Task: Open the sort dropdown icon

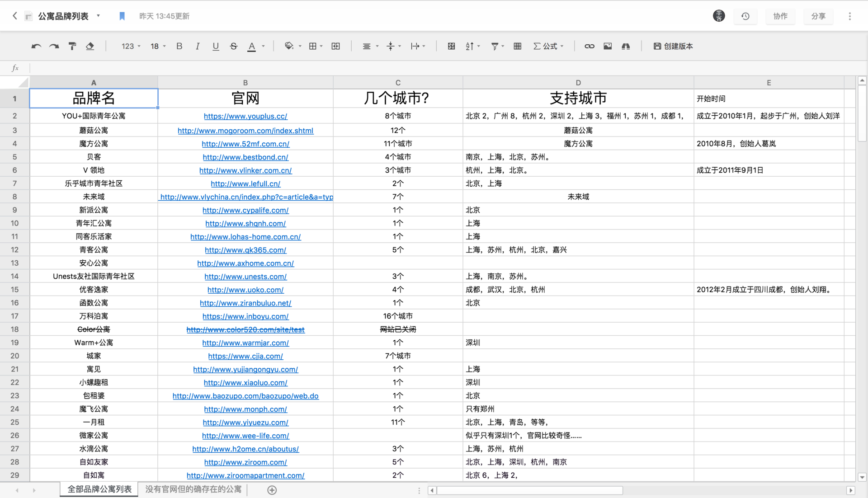Action: pyautogui.click(x=473, y=46)
